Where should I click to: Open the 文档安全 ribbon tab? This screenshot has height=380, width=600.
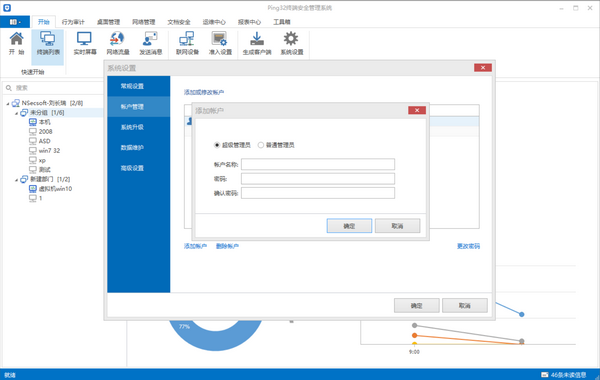click(179, 22)
